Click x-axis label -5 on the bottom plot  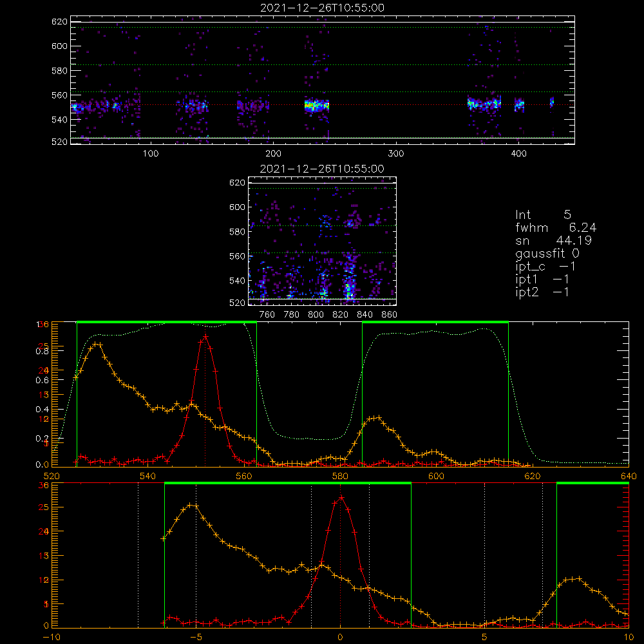point(196,638)
